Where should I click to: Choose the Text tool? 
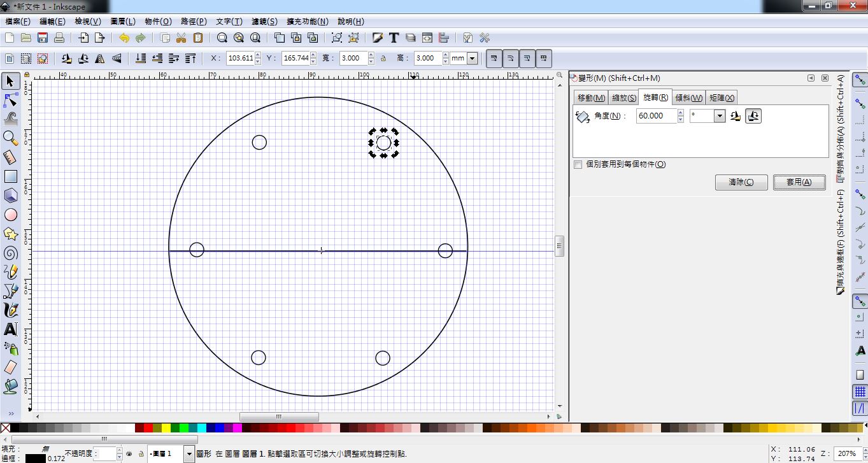(x=10, y=329)
